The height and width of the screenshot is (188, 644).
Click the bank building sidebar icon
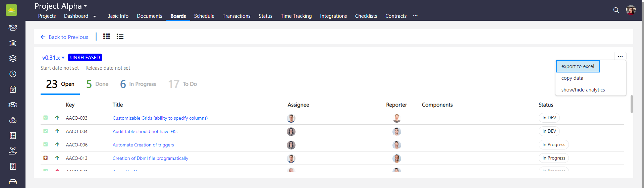tap(13, 43)
